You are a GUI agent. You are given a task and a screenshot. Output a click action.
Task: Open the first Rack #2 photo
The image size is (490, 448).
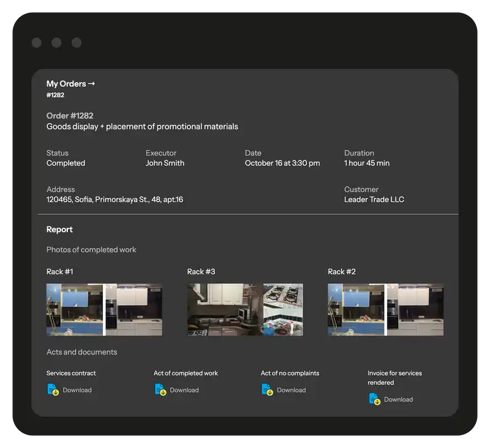pyautogui.click(x=356, y=309)
